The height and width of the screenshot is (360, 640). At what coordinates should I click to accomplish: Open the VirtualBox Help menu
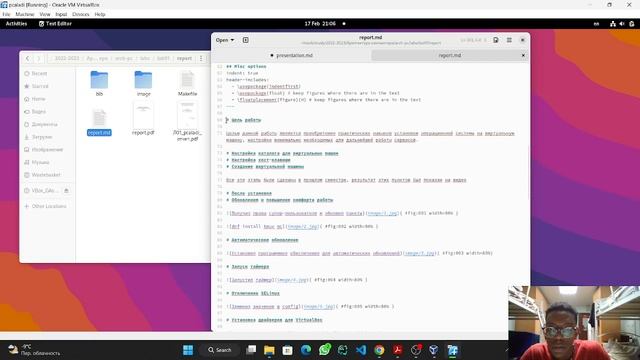pyautogui.click(x=100, y=14)
